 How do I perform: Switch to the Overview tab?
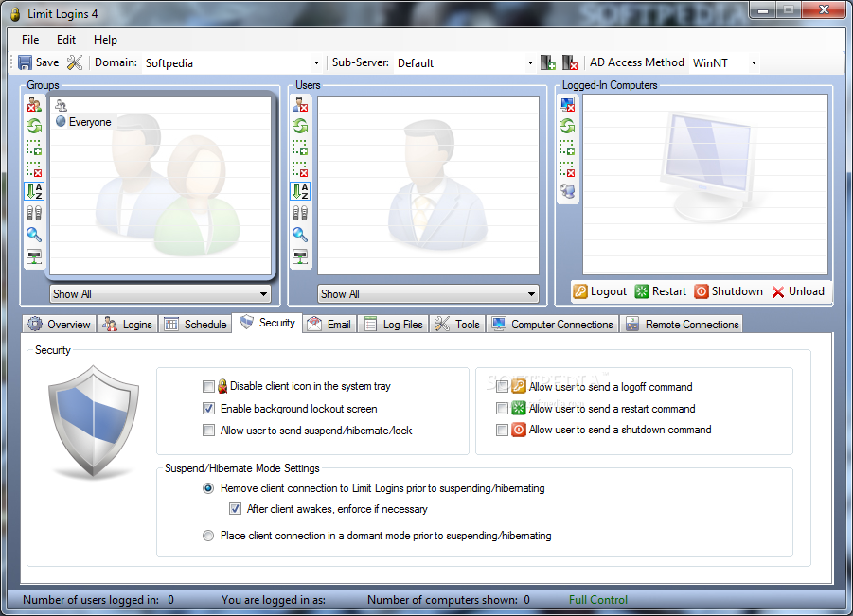tap(60, 324)
